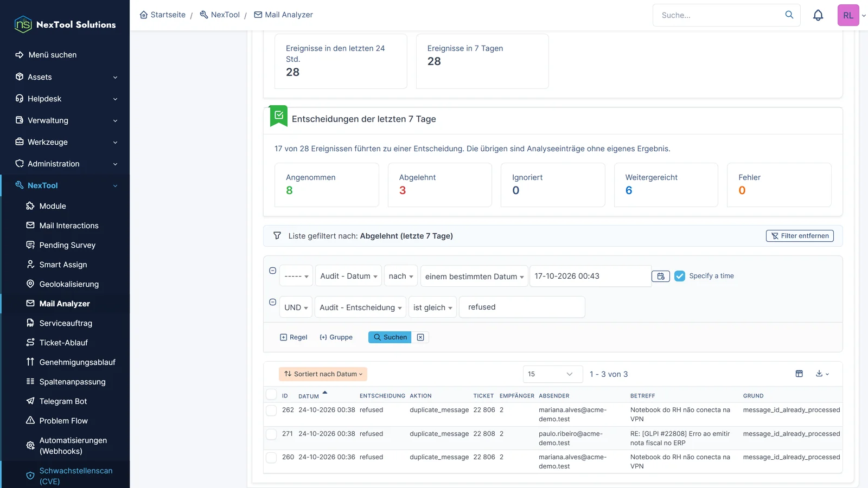Open the 'nach' operator dropdown
868x488 pixels.
click(401, 276)
